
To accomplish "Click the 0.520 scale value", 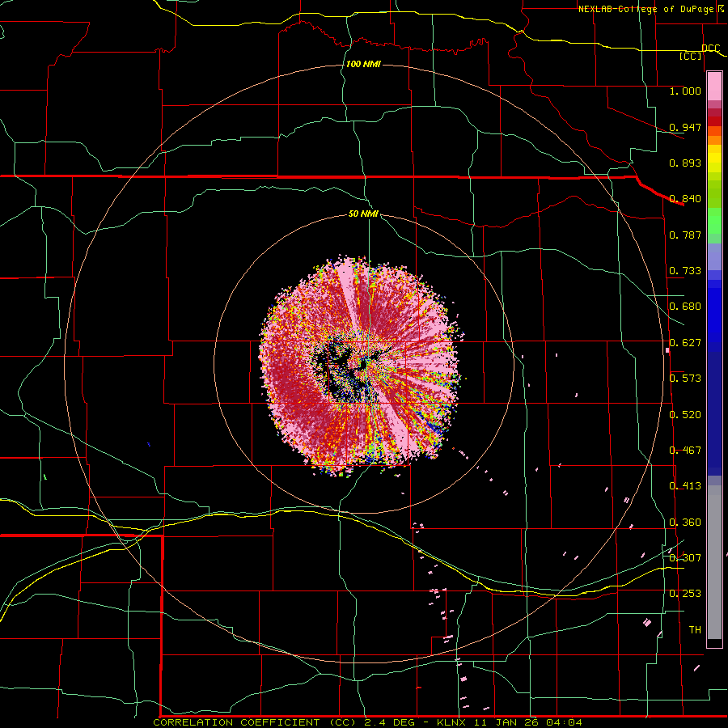I will (685, 415).
